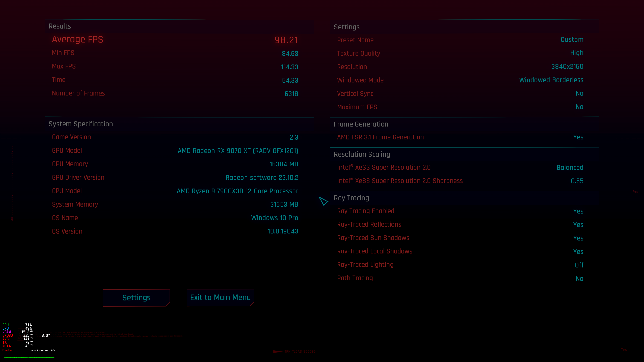Open the Settings button
The height and width of the screenshot is (362, 644).
pos(136,297)
